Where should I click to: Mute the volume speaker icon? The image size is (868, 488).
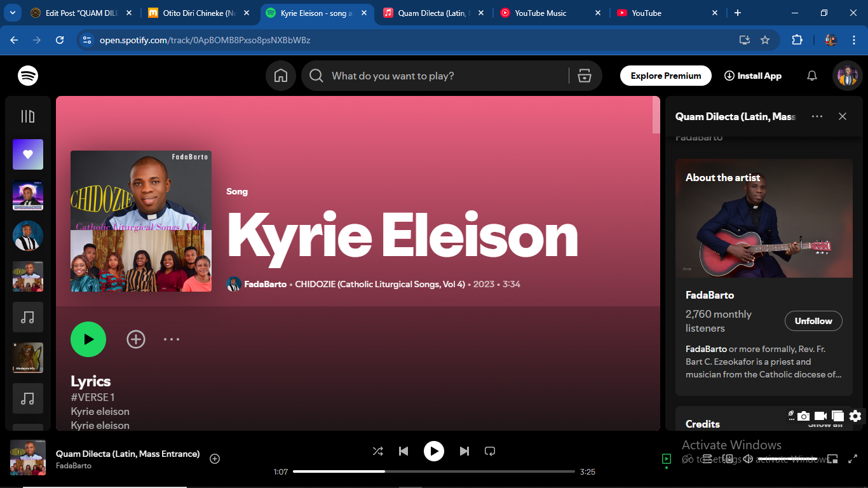pyautogui.click(x=749, y=459)
